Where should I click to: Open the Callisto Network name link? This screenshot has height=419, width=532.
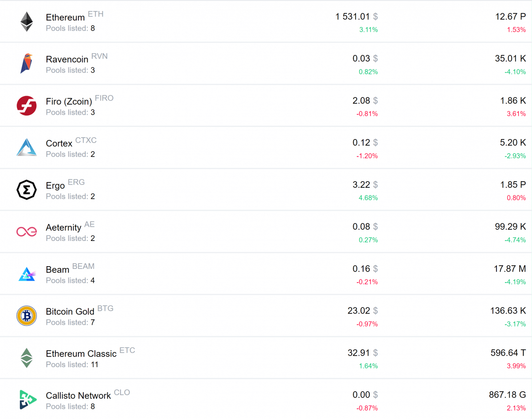click(78, 396)
